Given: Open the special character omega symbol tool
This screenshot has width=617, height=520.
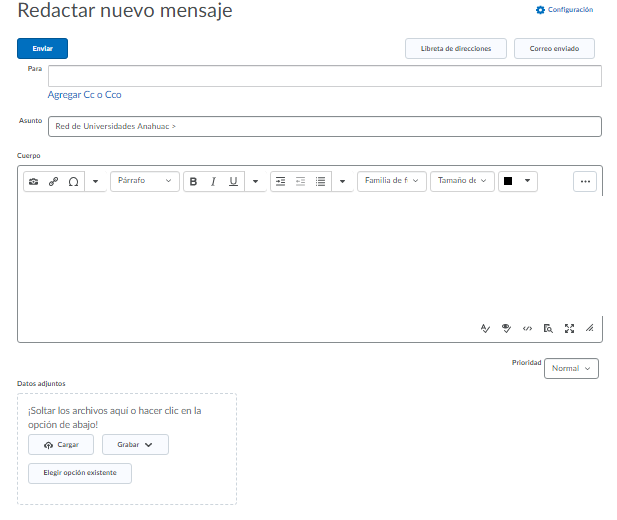Looking at the screenshot, I should [x=73, y=181].
